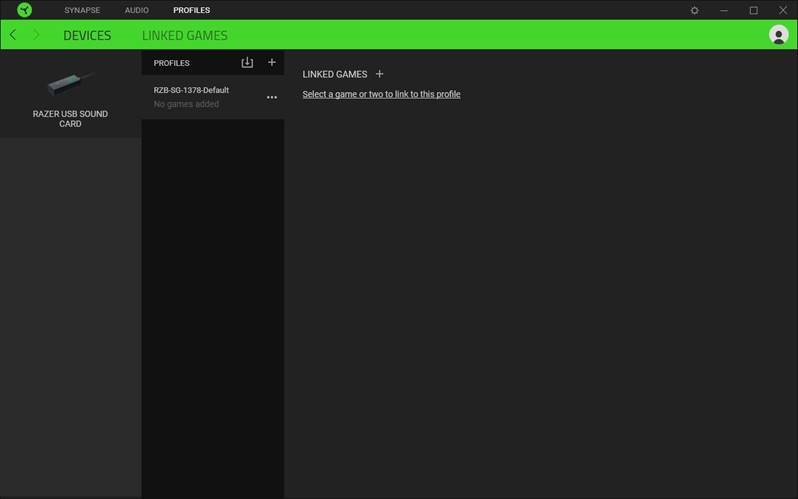Minimize the Synapse window
This screenshot has width=798, height=499.
[724, 10]
